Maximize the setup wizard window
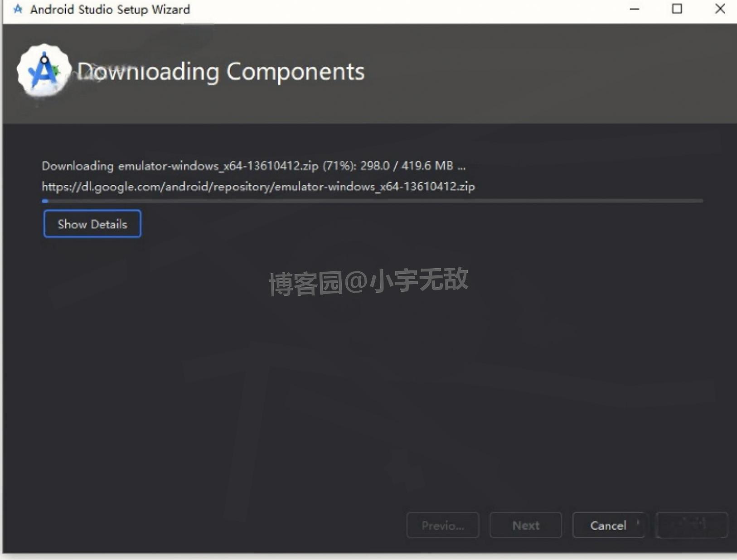This screenshot has height=560, width=737. click(x=677, y=9)
